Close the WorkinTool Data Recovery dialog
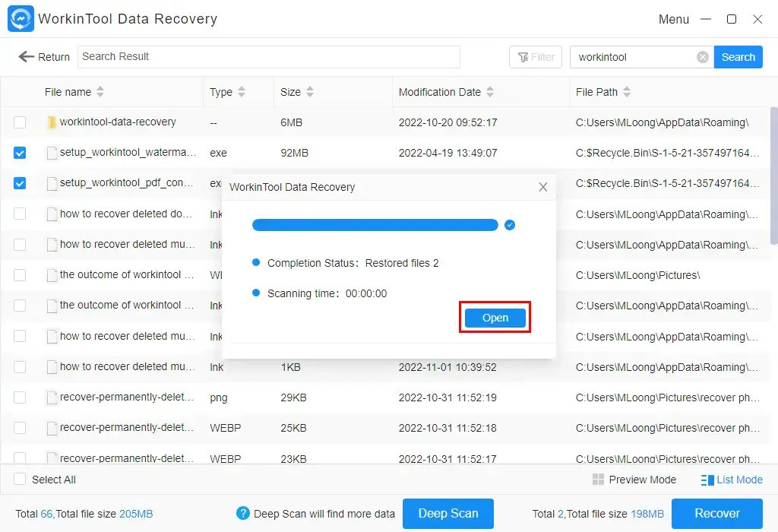The width and height of the screenshot is (778, 532). coord(543,187)
